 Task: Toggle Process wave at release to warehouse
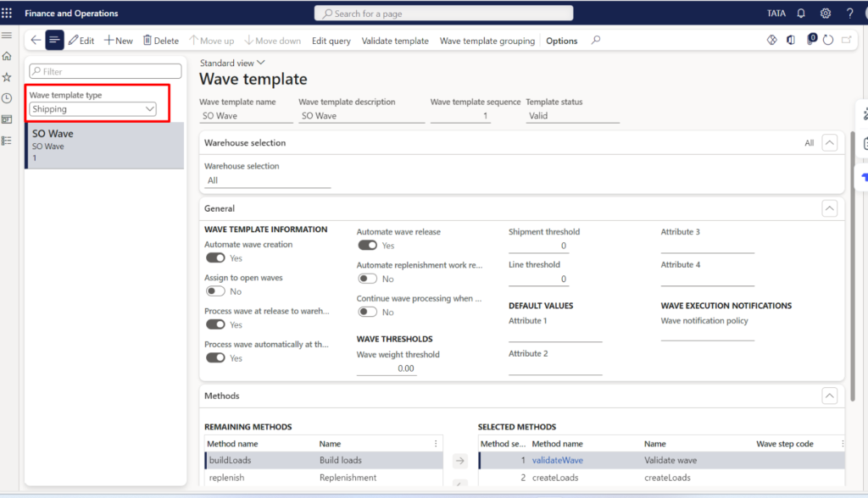(215, 324)
